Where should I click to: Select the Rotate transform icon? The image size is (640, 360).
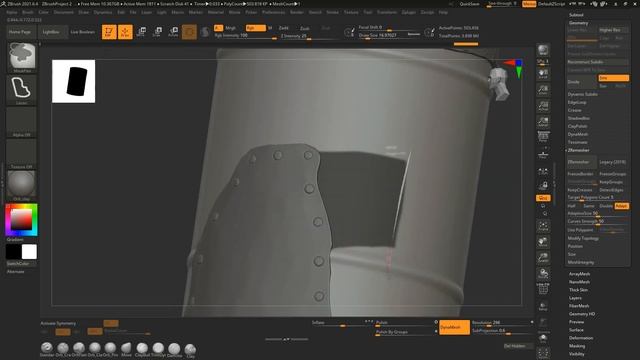click(173, 32)
